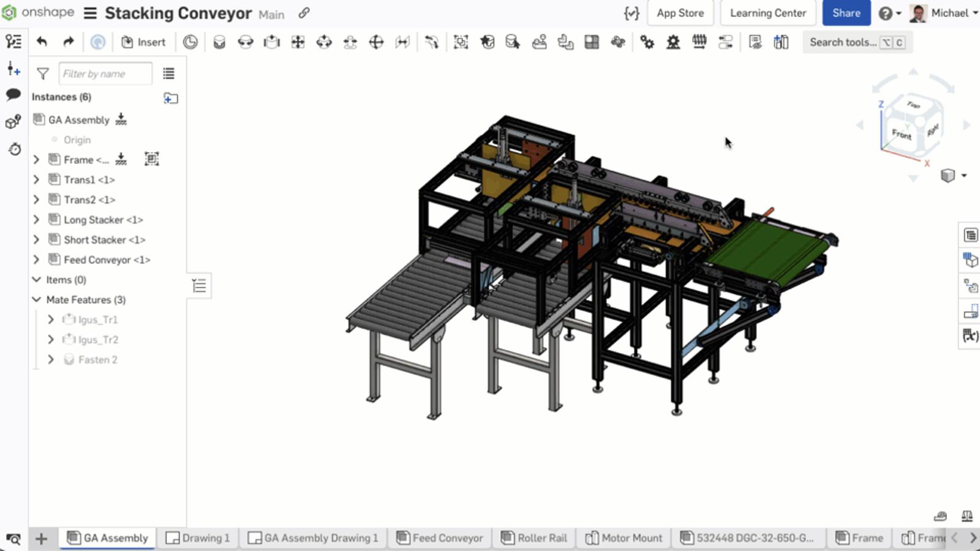Open the filter funnel icon
Viewport: 980px width, 551px height.
click(43, 74)
